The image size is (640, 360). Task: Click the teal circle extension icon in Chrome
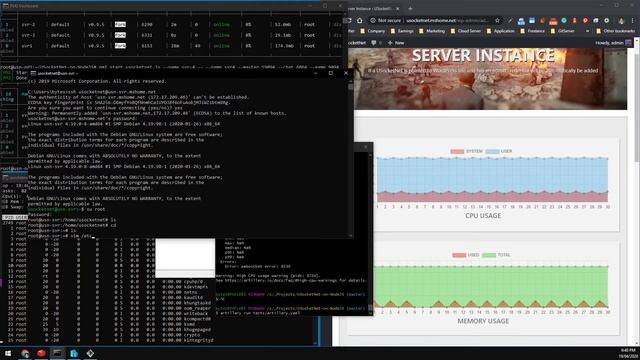point(564,20)
